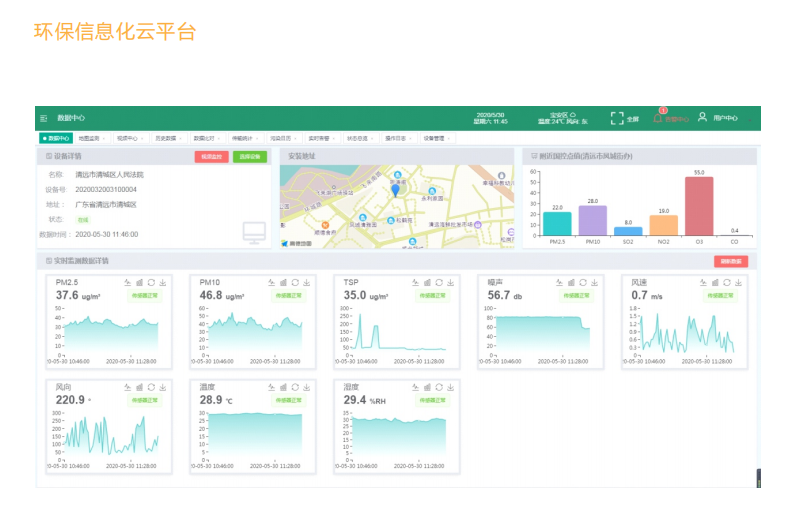Expand the 地图监测 tab dropdown arrow
The image size is (790, 510).
coord(103,139)
